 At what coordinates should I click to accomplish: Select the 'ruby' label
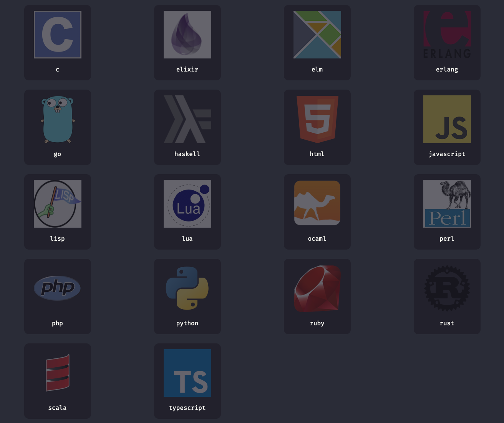[x=317, y=323]
